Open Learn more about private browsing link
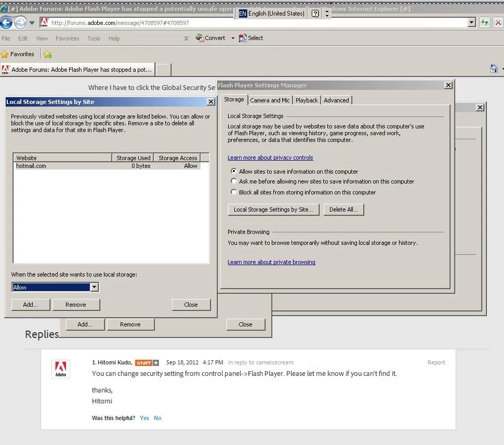This screenshot has height=445, width=504. coord(271,262)
